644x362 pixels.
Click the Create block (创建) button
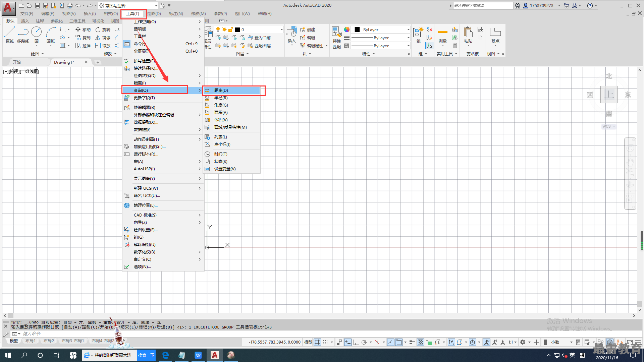pos(308,29)
